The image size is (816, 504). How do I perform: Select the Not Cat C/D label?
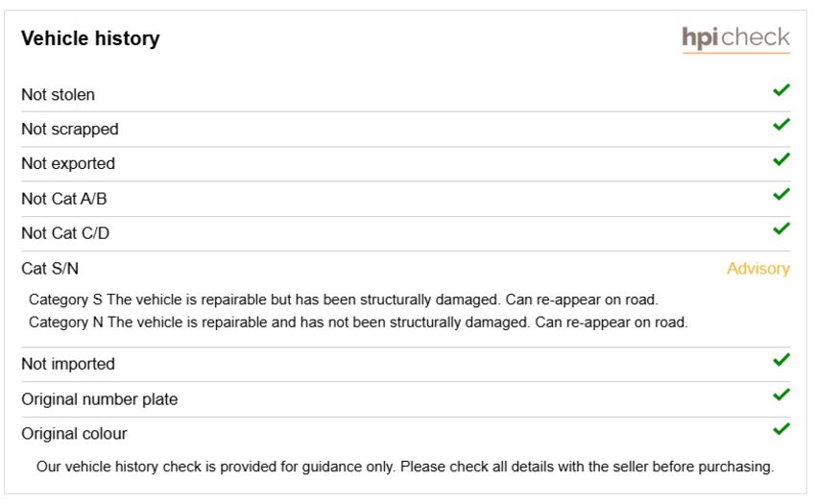tap(65, 233)
